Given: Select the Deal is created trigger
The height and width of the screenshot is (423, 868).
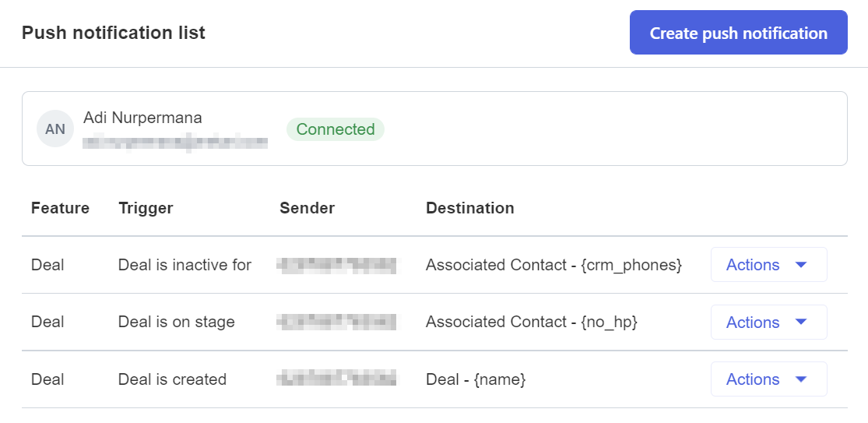Looking at the screenshot, I should point(172,379).
